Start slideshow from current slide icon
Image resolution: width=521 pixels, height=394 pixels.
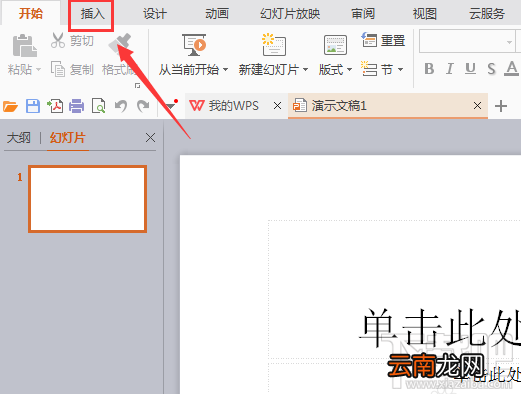[x=194, y=45]
